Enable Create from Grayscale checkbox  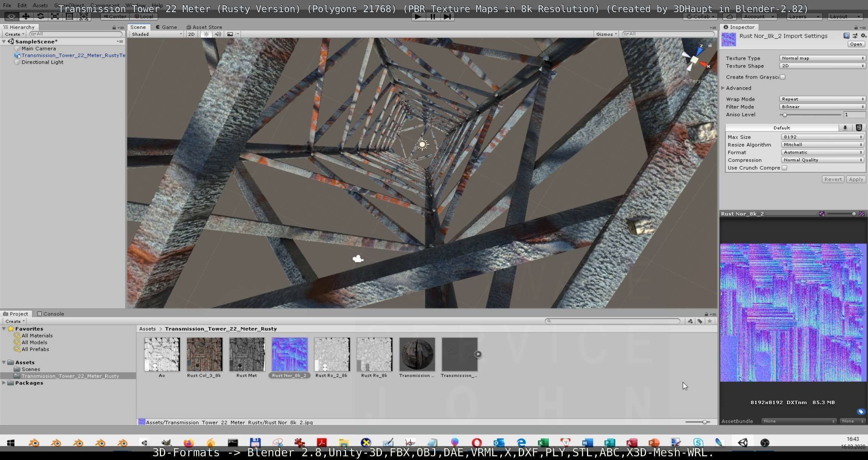click(783, 77)
